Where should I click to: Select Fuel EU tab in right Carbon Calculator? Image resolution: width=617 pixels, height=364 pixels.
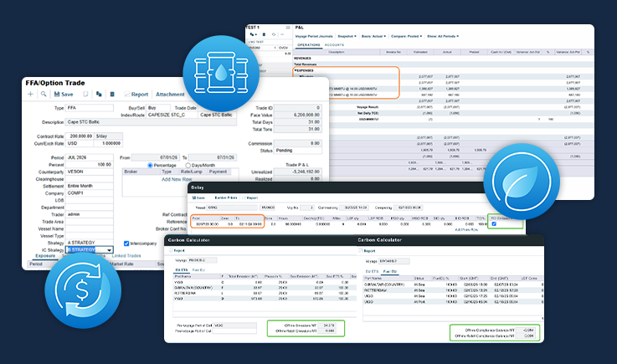[x=389, y=271]
